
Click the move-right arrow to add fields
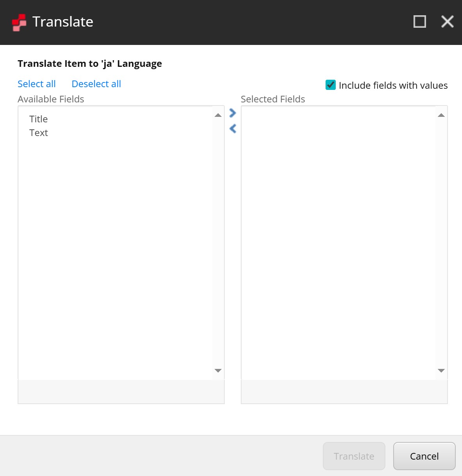coord(233,113)
